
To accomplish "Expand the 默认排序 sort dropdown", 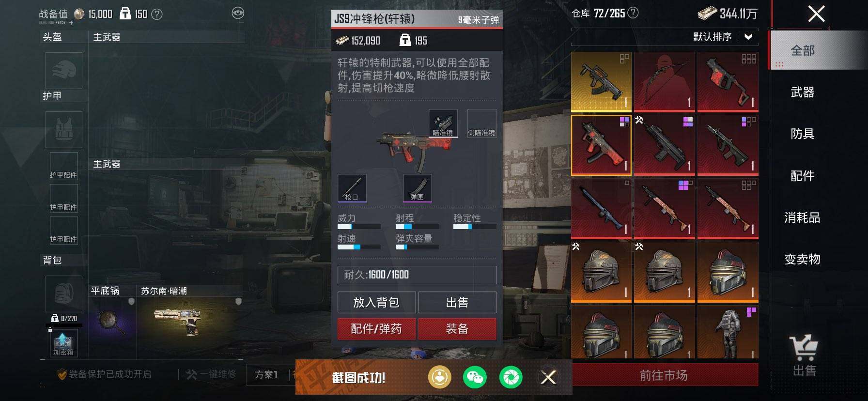I will (x=748, y=36).
